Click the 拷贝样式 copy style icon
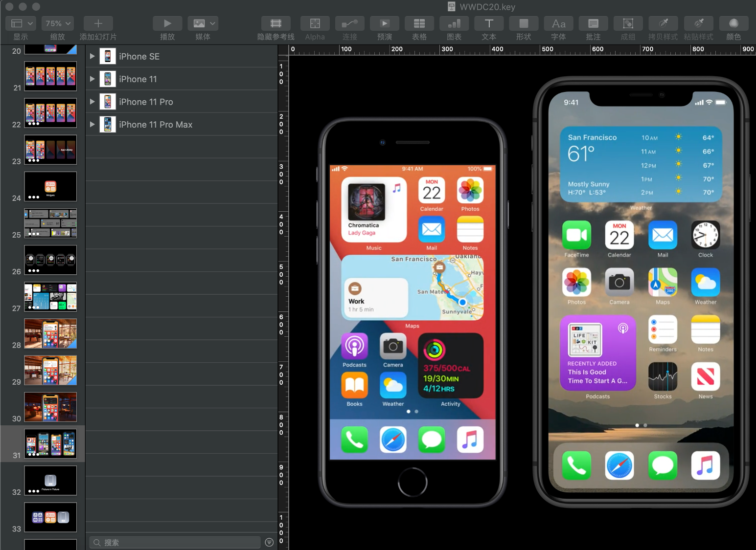This screenshot has height=550, width=756. (x=663, y=23)
